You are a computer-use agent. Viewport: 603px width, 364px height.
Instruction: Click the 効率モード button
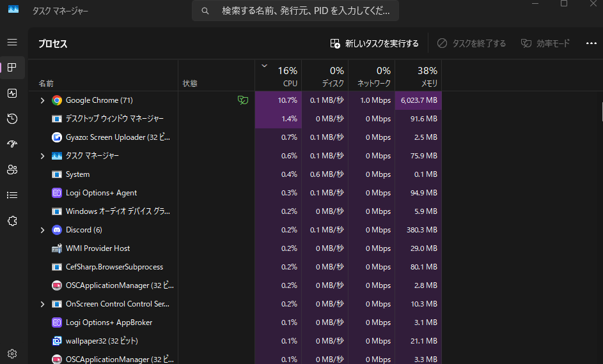point(545,43)
